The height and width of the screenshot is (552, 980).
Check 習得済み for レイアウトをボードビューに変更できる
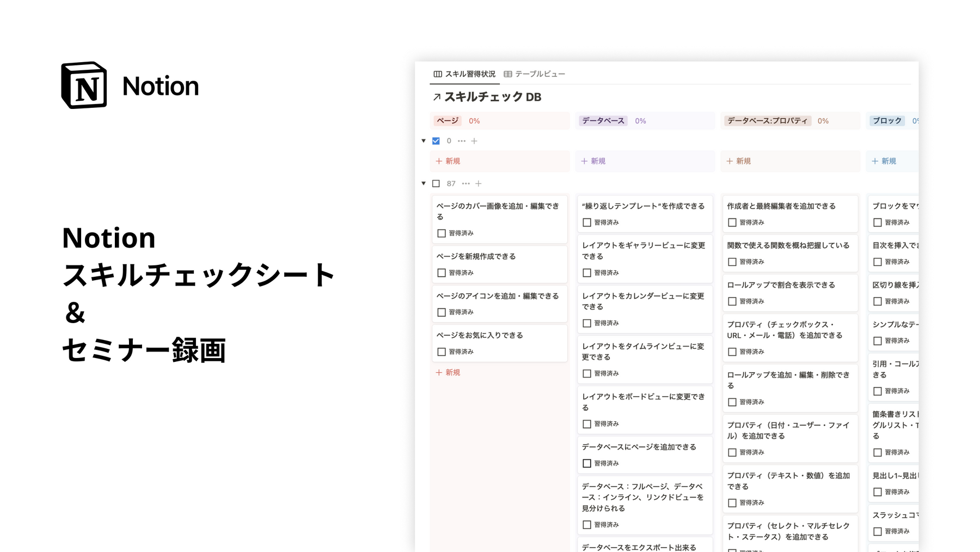tap(587, 424)
